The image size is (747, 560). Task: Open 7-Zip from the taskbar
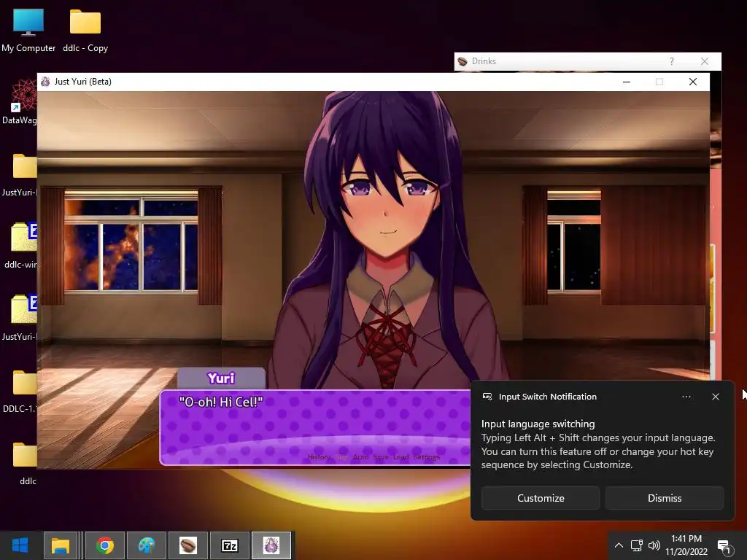pos(230,545)
